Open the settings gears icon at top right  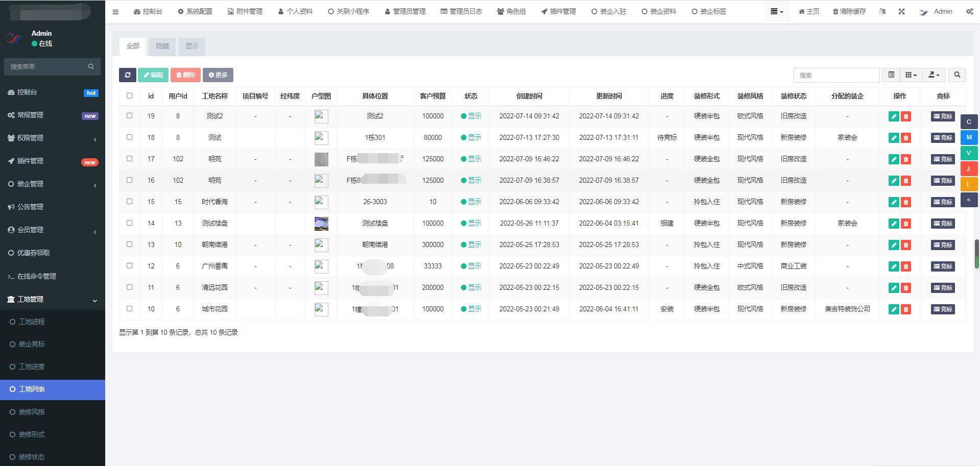tap(969, 12)
